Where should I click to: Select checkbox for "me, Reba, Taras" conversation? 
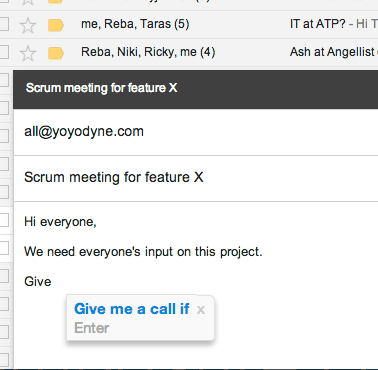click(x=3, y=24)
